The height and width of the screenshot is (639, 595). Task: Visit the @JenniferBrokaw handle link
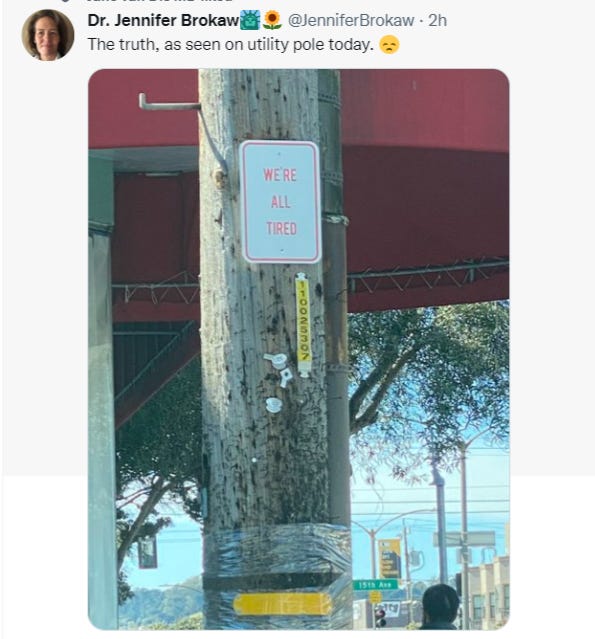[x=351, y=20]
